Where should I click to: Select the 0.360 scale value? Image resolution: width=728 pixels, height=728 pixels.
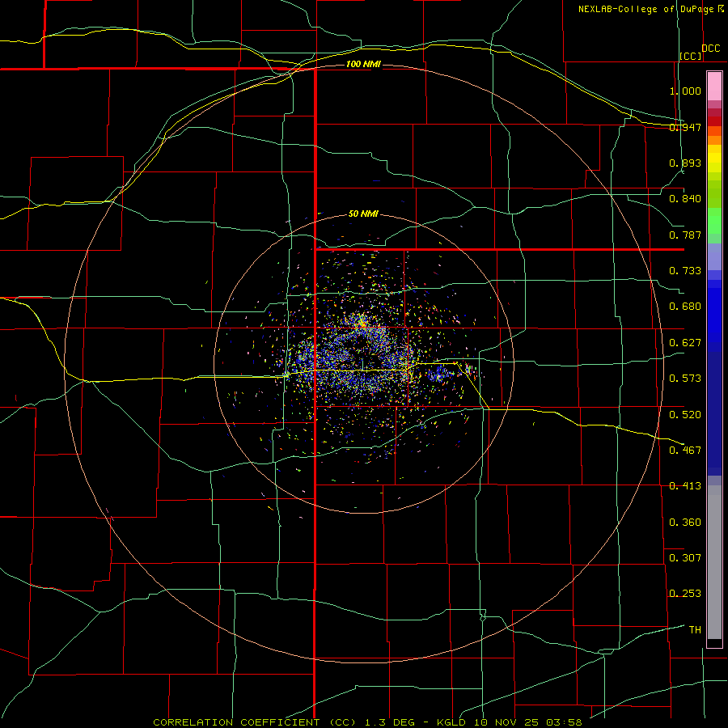pos(685,523)
